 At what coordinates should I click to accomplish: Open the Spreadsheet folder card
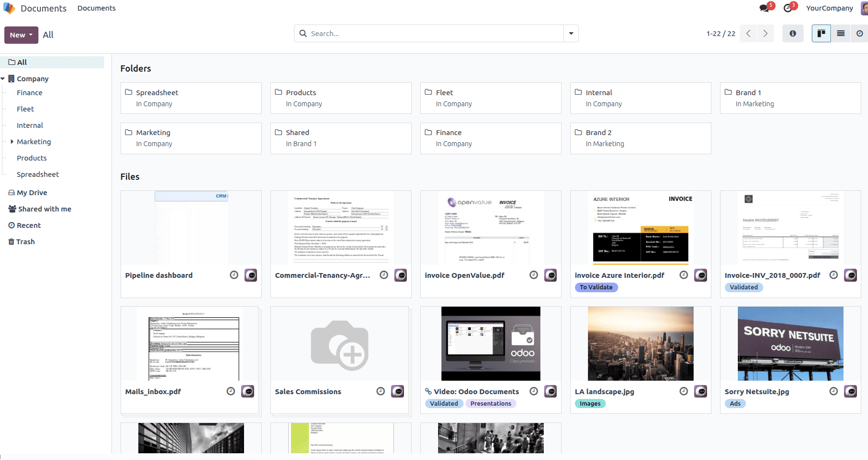click(191, 98)
